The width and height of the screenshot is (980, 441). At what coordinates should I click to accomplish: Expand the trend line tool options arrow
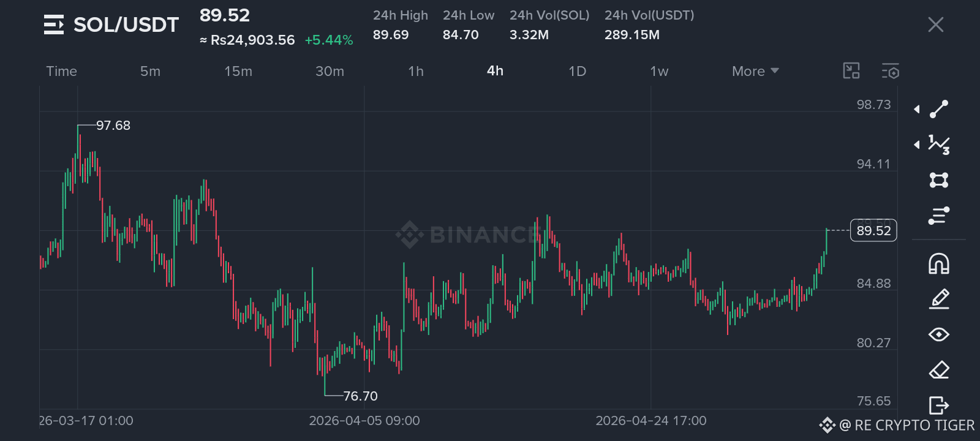[x=917, y=109]
